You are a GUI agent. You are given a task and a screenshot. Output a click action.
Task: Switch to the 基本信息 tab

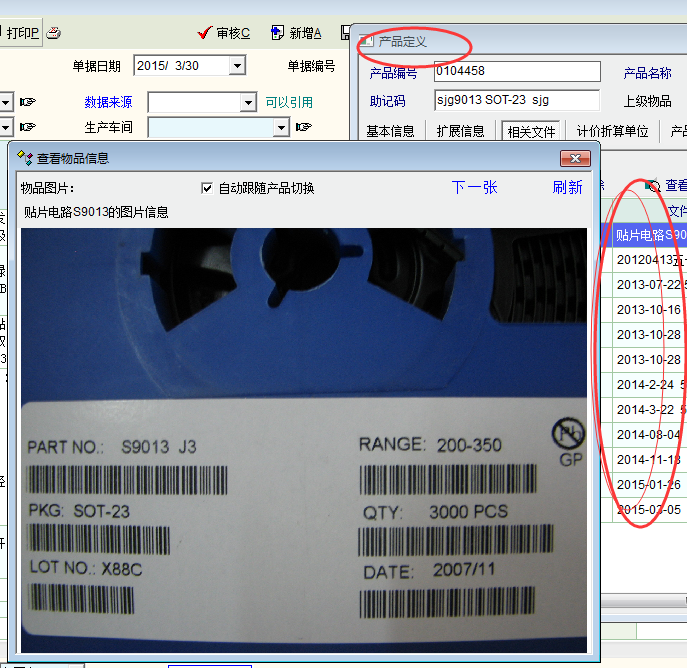390,131
